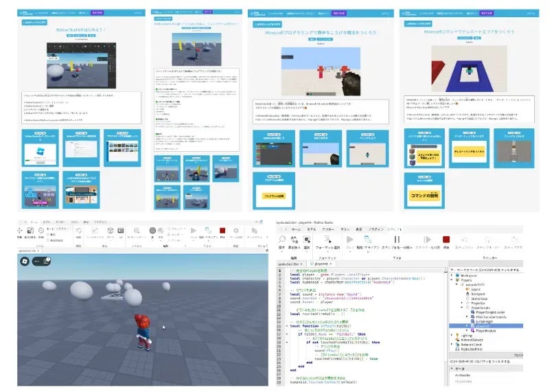Click the Current: Client (現在:クライアント) icon in script editor
Viewport: 554px width, 392px height.
tap(368, 240)
